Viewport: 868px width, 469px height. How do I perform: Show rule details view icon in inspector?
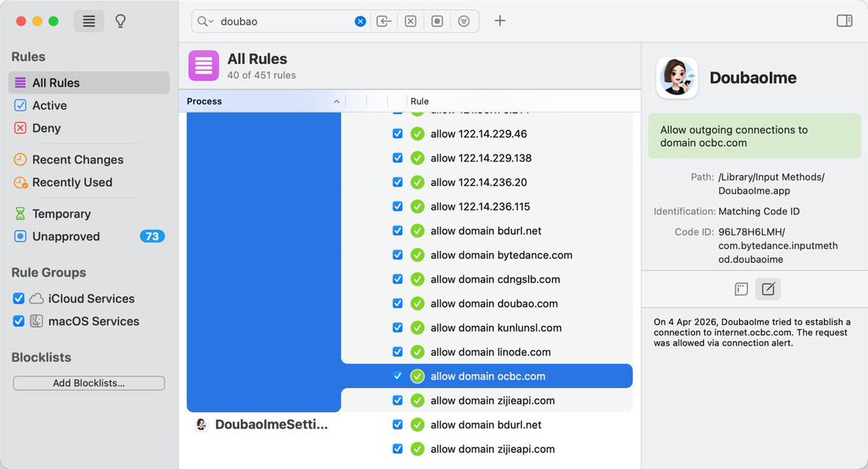click(x=741, y=290)
